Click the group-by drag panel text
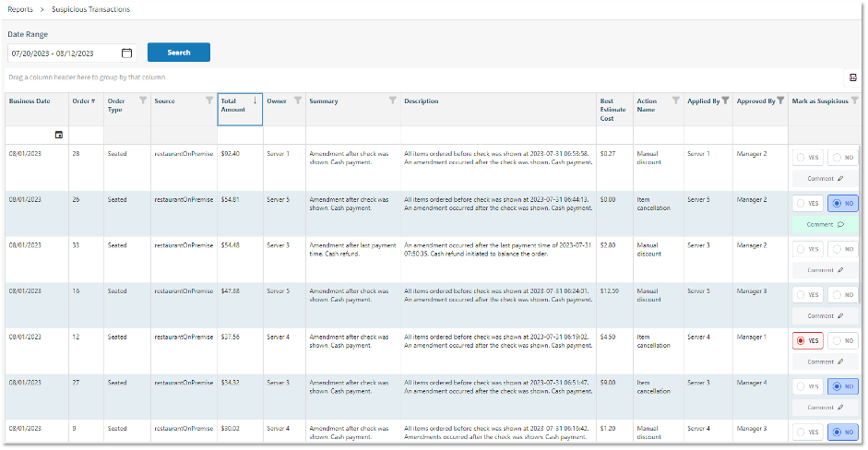The height and width of the screenshot is (450, 868). (x=87, y=77)
